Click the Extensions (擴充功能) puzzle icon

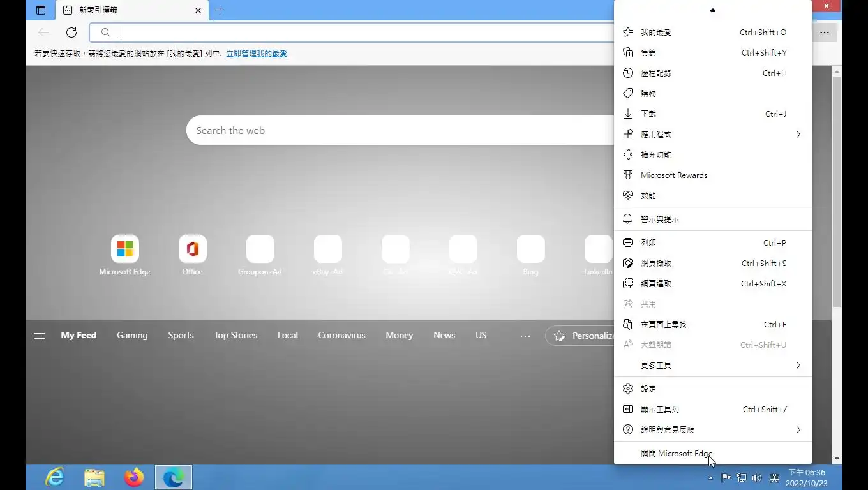[628, 154]
